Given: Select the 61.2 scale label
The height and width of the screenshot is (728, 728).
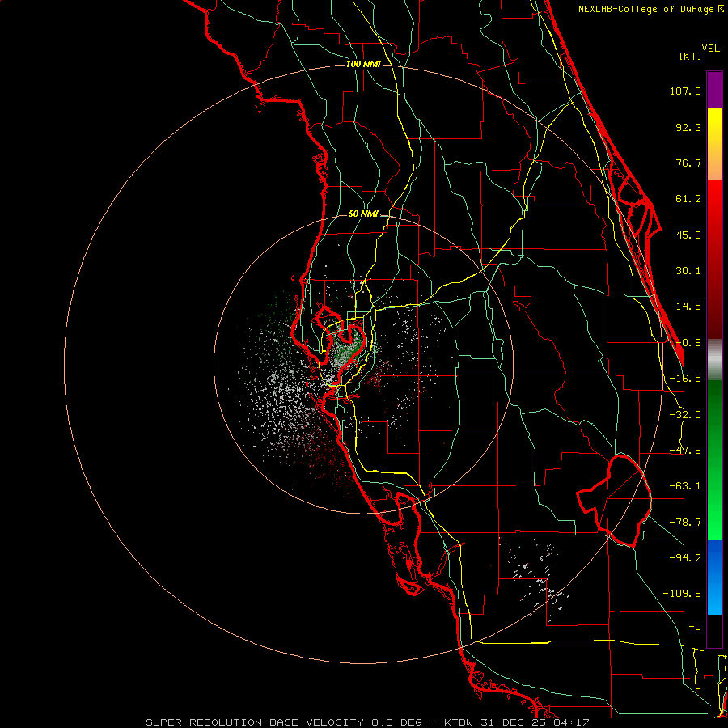Looking at the screenshot, I should point(688,199).
